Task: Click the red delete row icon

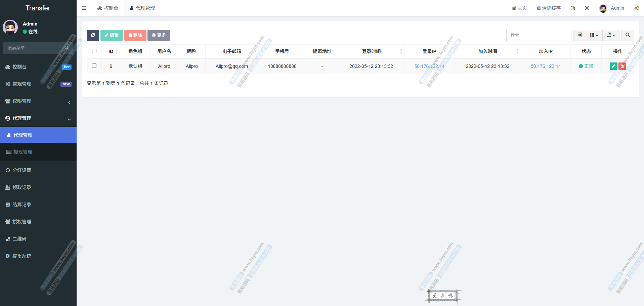Action: click(622, 66)
